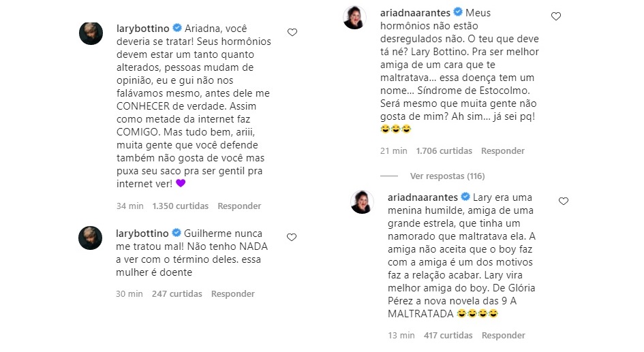View the 247 curtidas likes list
644x352 pixels.
pyautogui.click(x=177, y=294)
